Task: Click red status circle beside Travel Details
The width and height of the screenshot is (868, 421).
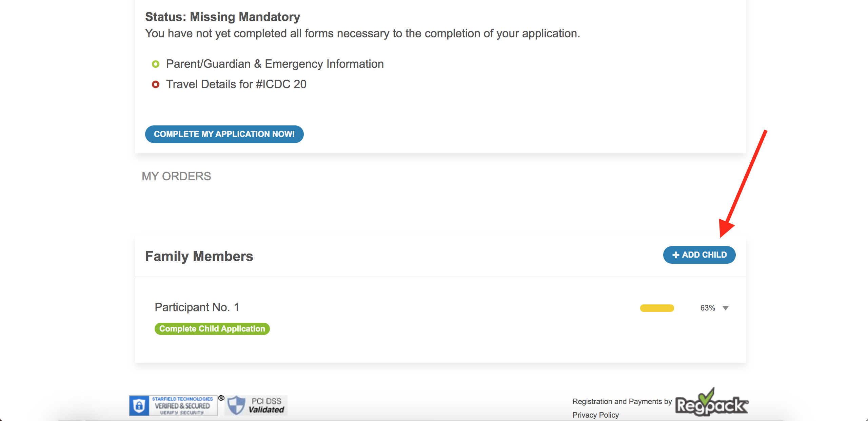Action: point(156,84)
